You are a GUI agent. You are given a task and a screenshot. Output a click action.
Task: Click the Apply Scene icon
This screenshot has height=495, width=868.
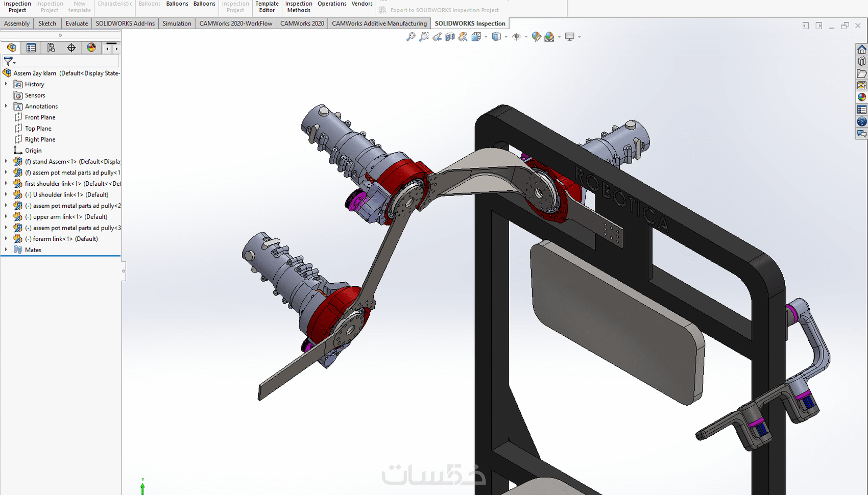549,37
